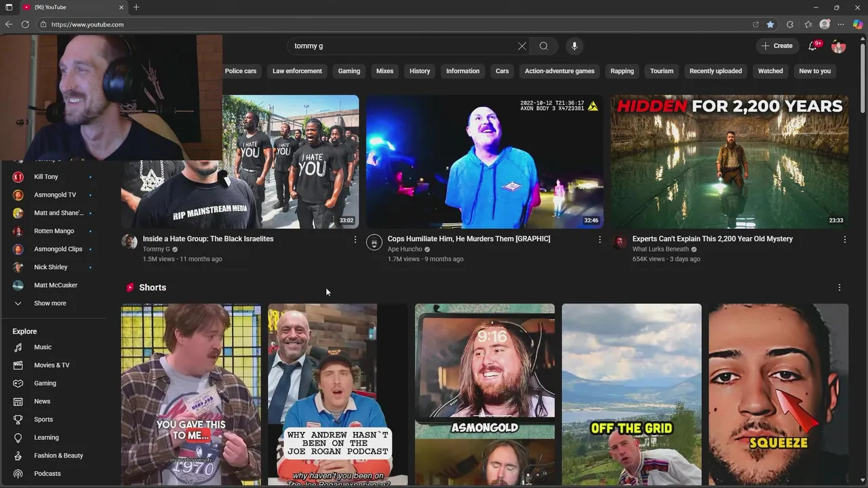Screen dimensions: 868x488
Task: Open browser settings three-dot menu
Action: (x=841, y=24)
